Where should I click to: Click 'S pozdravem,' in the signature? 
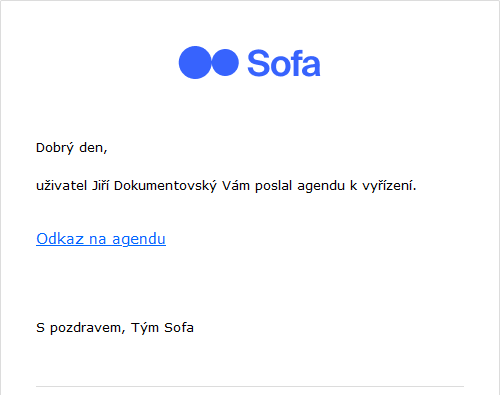(x=80, y=328)
